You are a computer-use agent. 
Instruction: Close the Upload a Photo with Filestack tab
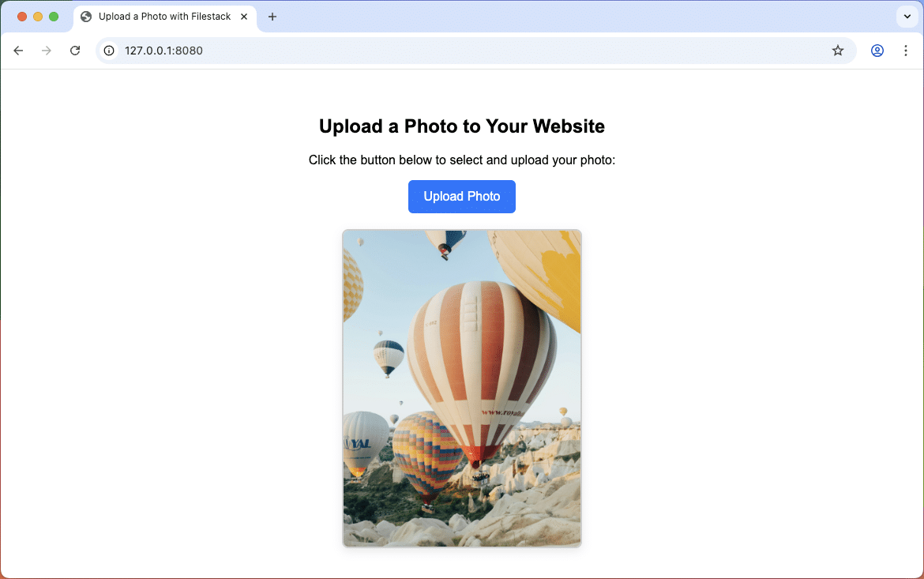click(244, 17)
